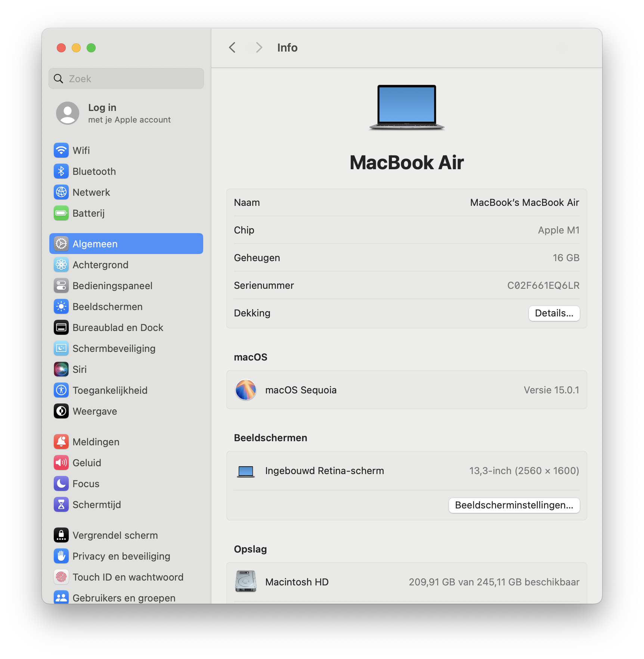Select Privacy en beveiliging hand icon
The image size is (644, 659).
tap(61, 556)
